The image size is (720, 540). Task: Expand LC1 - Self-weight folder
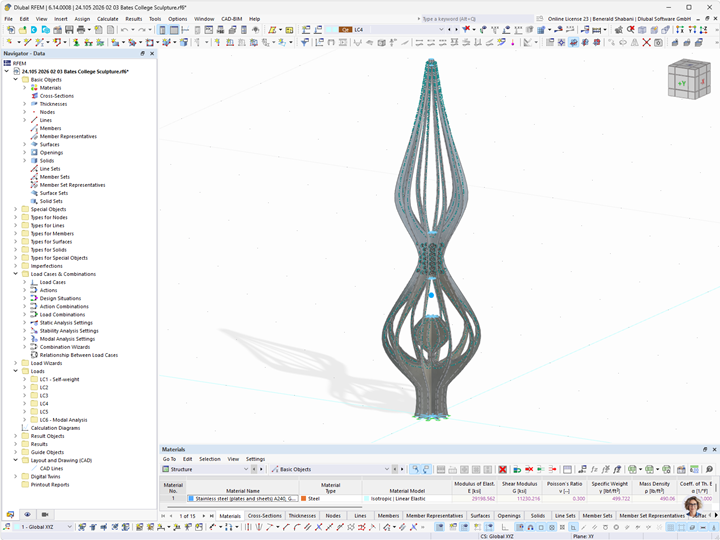point(25,379)
